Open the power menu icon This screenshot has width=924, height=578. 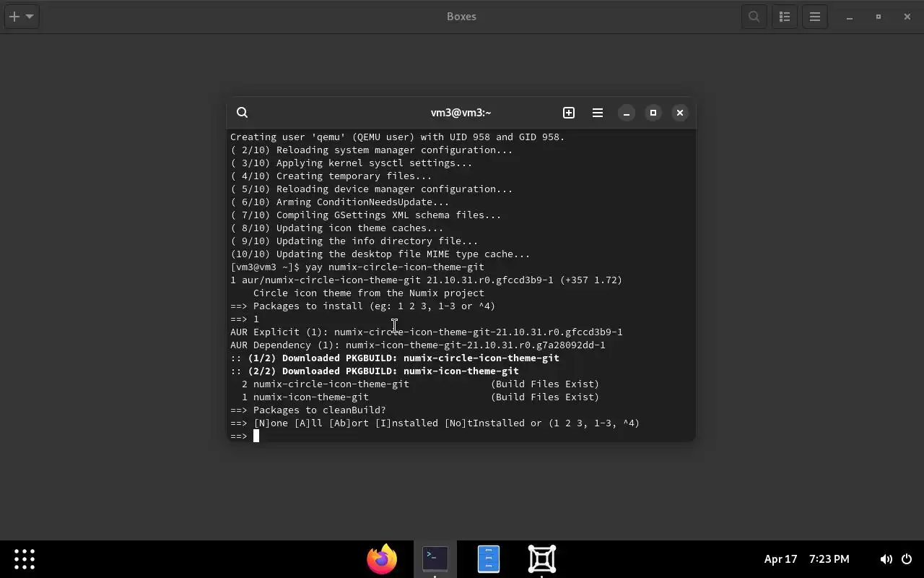coord(907,559)
